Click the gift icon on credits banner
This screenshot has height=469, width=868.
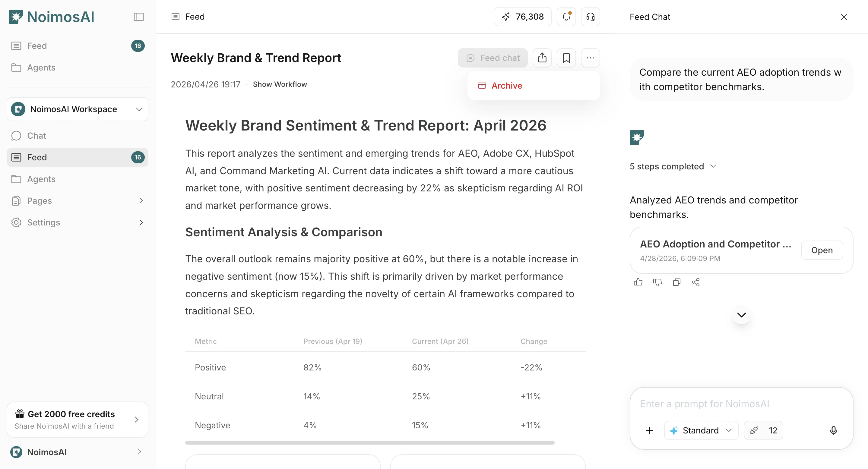pos(20,414)
